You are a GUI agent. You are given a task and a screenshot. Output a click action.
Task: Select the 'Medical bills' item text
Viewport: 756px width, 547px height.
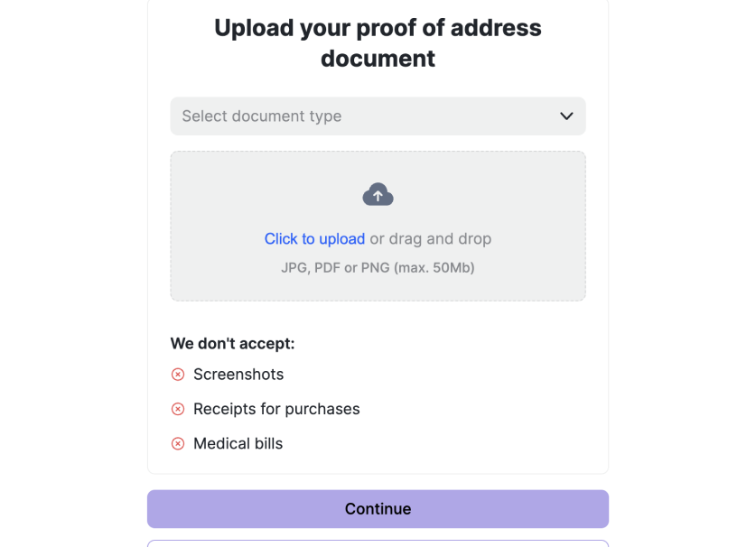[238, 444]
